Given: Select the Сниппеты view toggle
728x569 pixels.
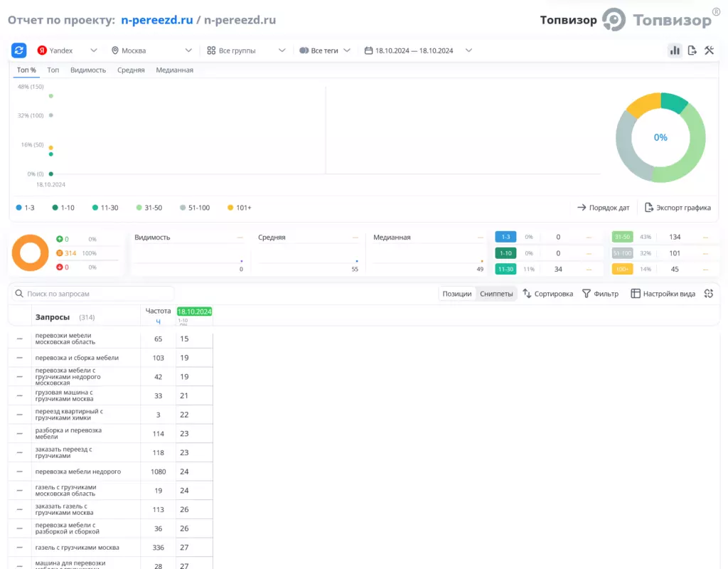Looking at the screenshot, I should (496, 294).
